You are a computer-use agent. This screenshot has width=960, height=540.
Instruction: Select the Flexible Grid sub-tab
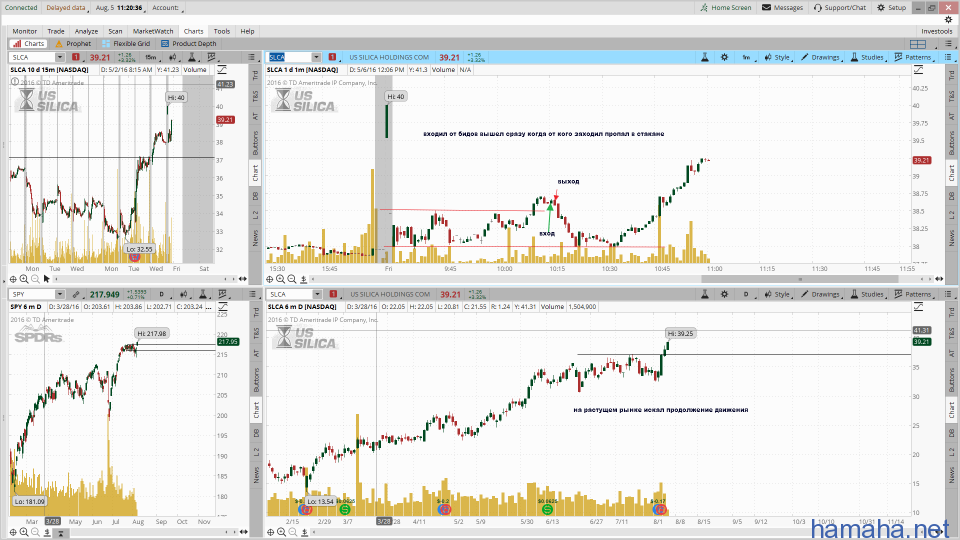coord(126,43)
